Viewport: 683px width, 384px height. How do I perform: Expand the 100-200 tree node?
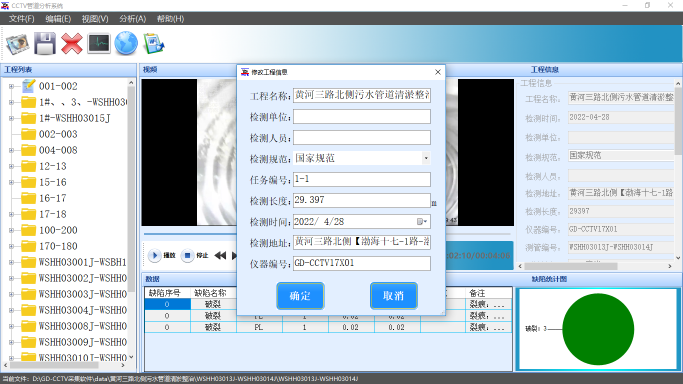[x=11, y=230]
